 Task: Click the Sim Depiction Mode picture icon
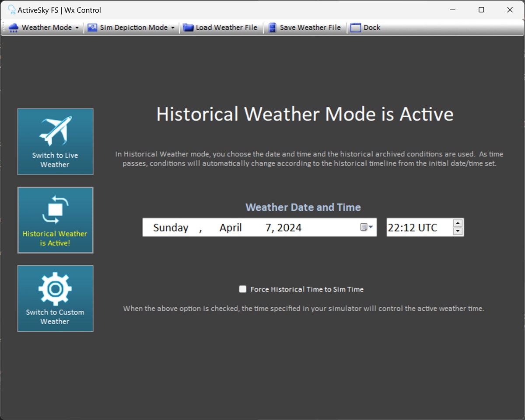click(x=92, y=28)
